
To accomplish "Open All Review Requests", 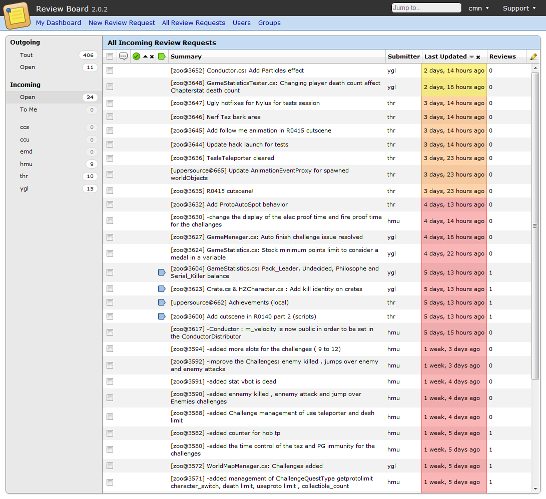I will click(x=193, y=23).
